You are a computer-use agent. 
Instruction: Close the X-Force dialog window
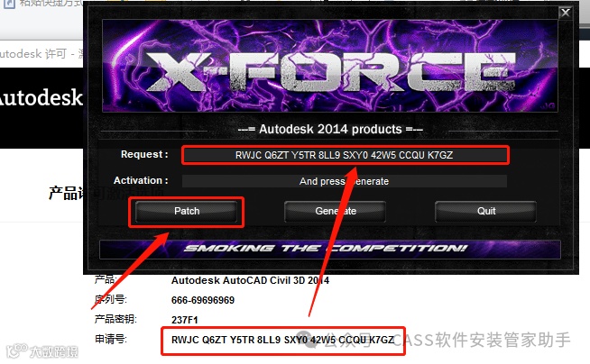tap(566, 14)
